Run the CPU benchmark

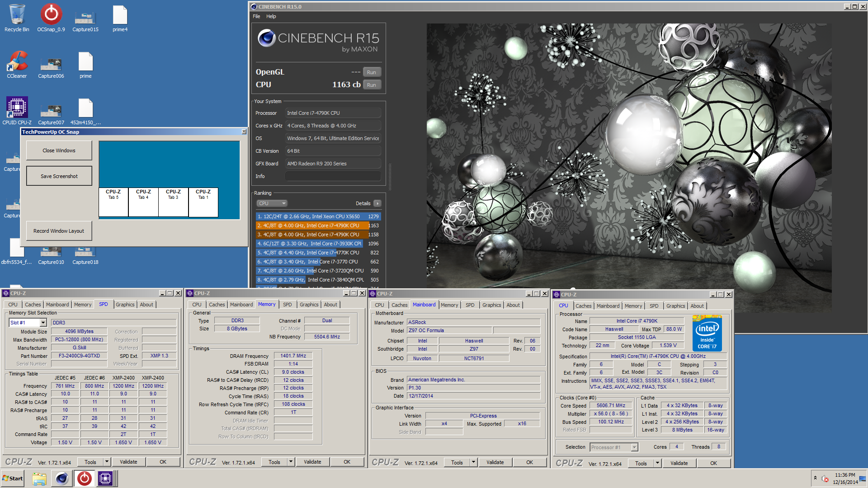(372, 85)
